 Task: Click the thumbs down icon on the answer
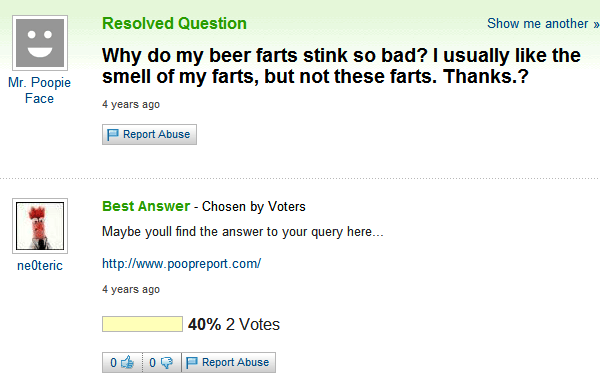click(x=167, y=362)
